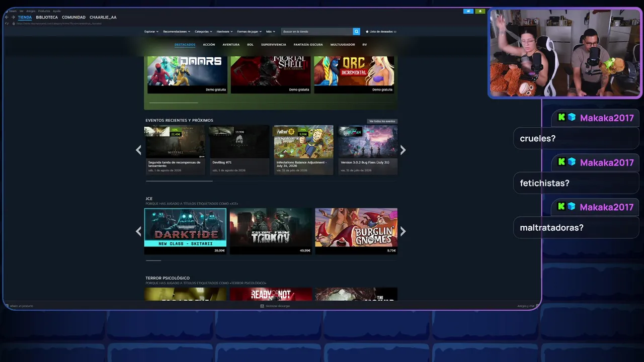644x362 pixels.
Task: Click the demo carousel scroll bar
Action: [x=174, y=103]
